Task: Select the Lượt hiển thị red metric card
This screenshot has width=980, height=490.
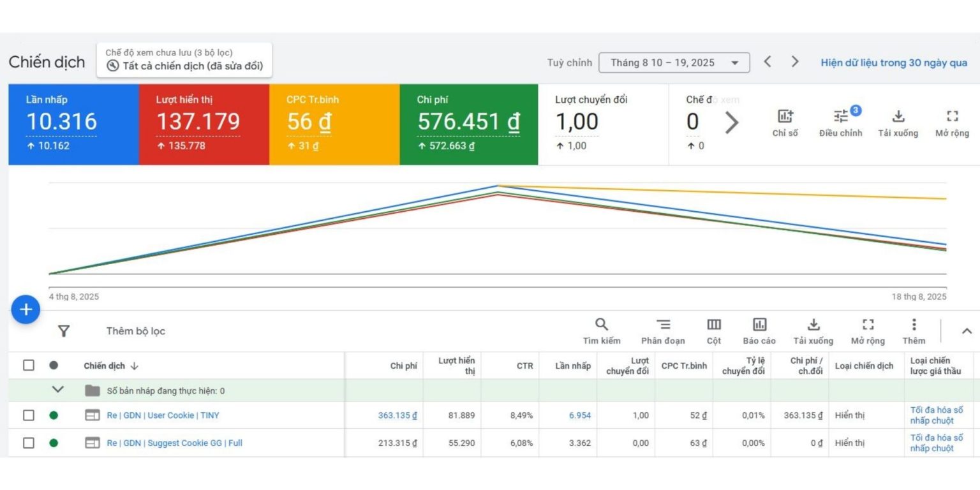Action: (204, 124)
